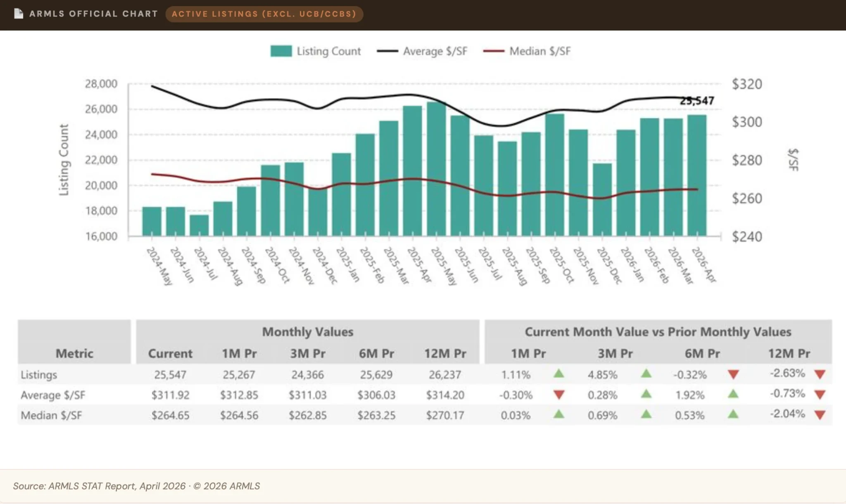Click the Average $/SF value $312.85

pos(239,395)
